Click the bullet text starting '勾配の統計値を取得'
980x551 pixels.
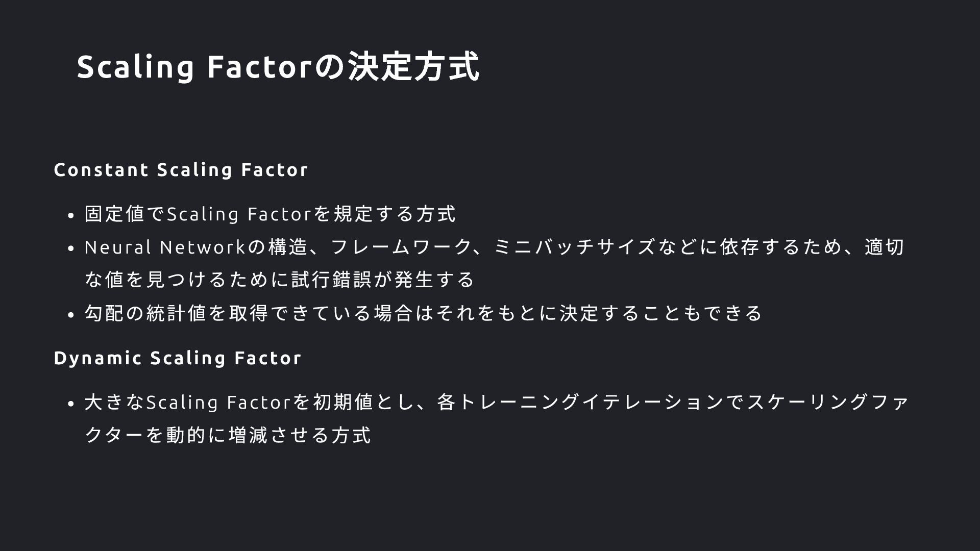point(423,313)
